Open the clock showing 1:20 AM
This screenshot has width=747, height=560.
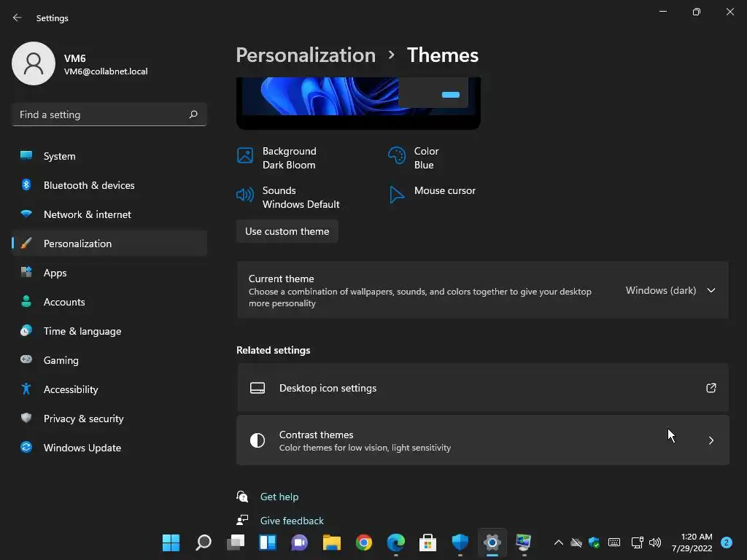tap(692, 542)
